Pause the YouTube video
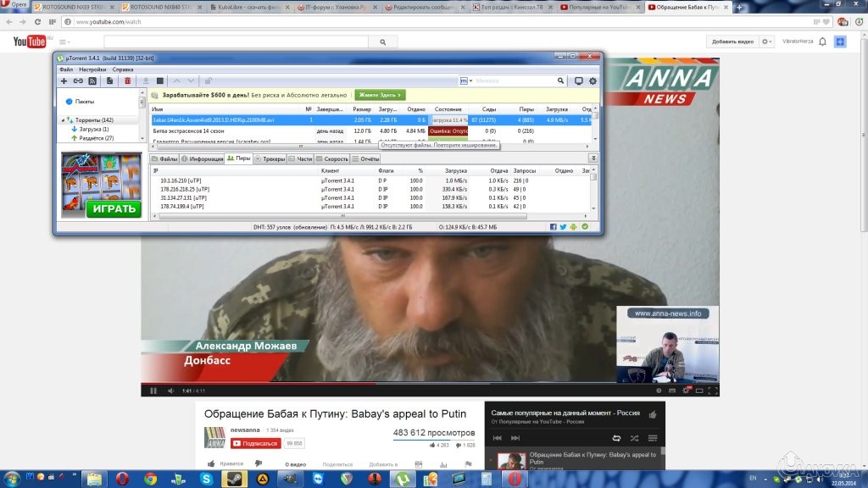Screen dimensions: 868x488 153,391
